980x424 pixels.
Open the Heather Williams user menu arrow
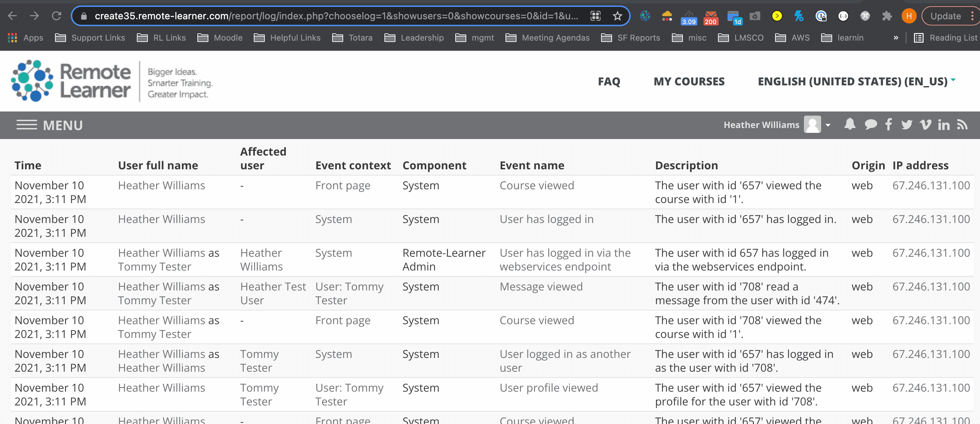tap(827, 125)
